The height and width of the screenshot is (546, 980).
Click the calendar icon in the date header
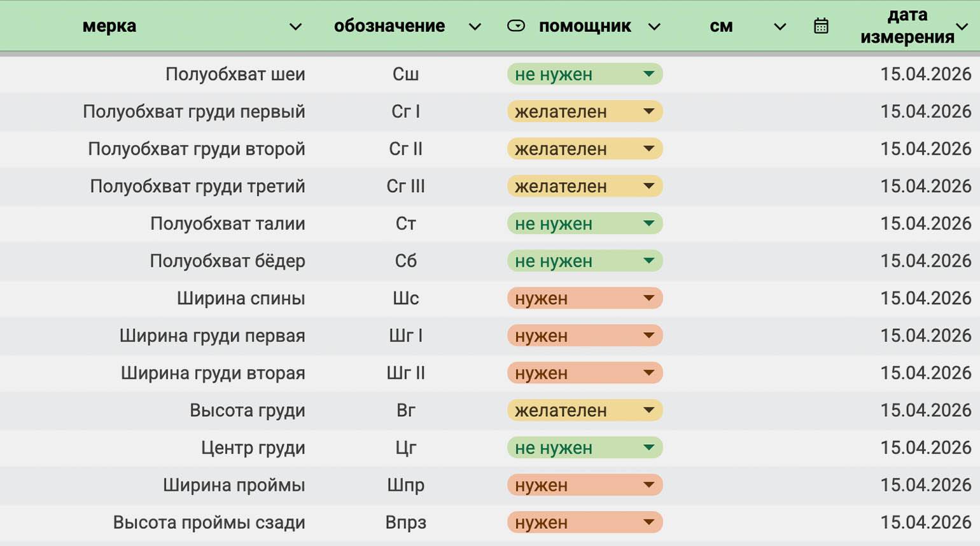click(x=821, y=26)
